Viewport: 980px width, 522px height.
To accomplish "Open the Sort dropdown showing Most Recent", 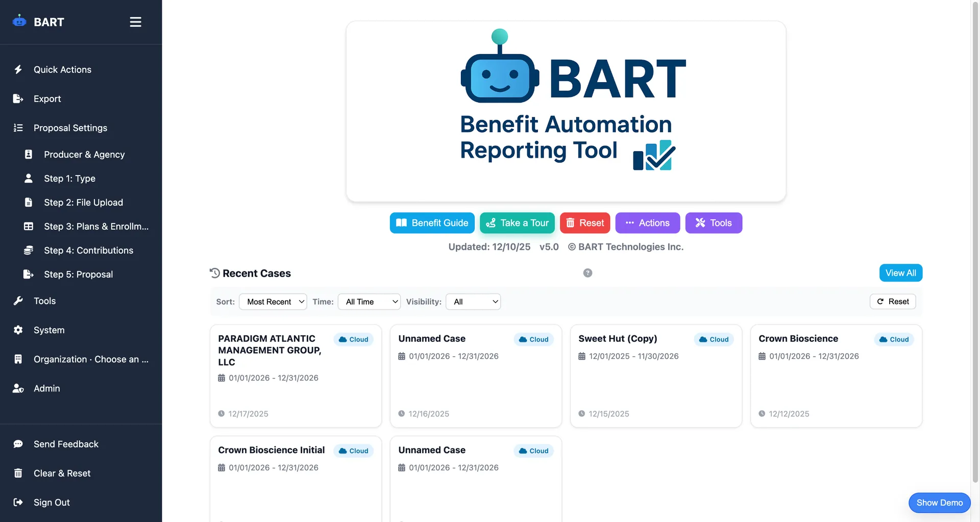I will pos(273,302).
